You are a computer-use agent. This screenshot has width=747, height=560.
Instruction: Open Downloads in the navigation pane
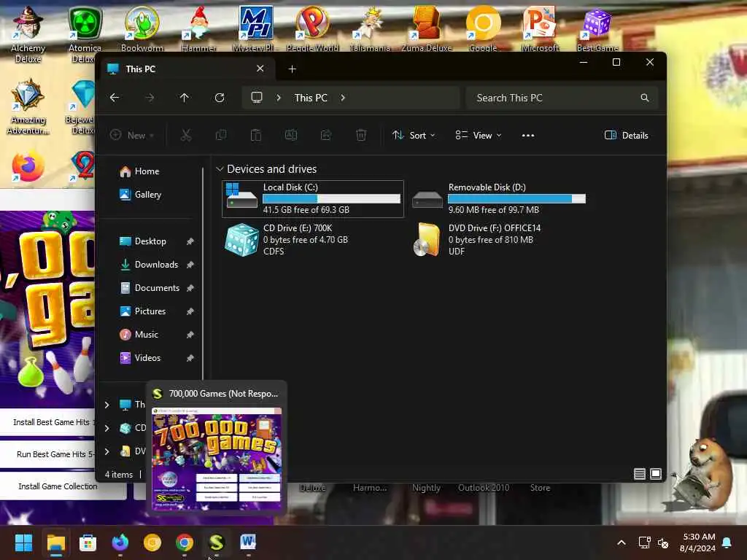pyautogui.click(x=156, y=264)
